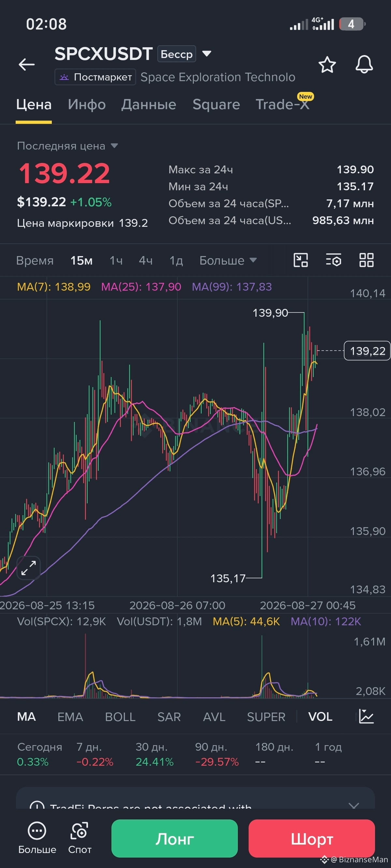This screenshot has width=391, height=868.
Task: Tap the 30 дн. 24.41% performance value
Action: [154, 761]
